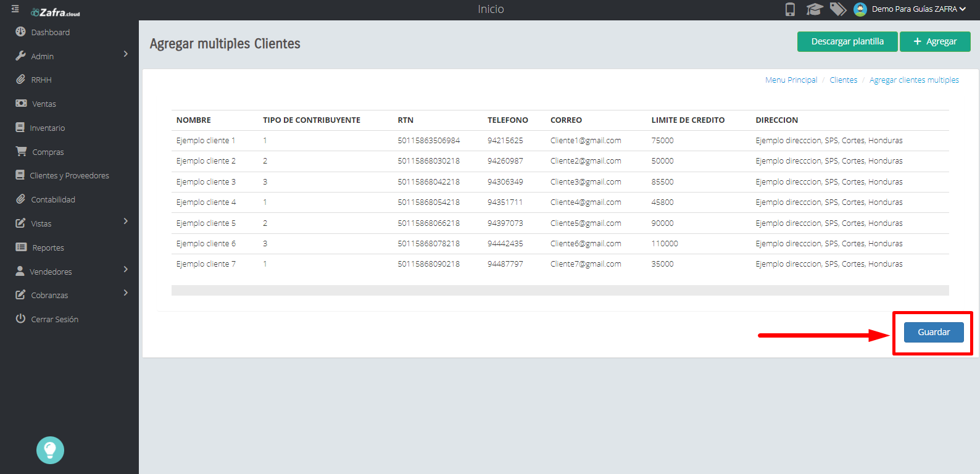This screenshot has width=980, height=474.
Task: Click the Vistas edit icon
Action: click(x=20, y=223)
